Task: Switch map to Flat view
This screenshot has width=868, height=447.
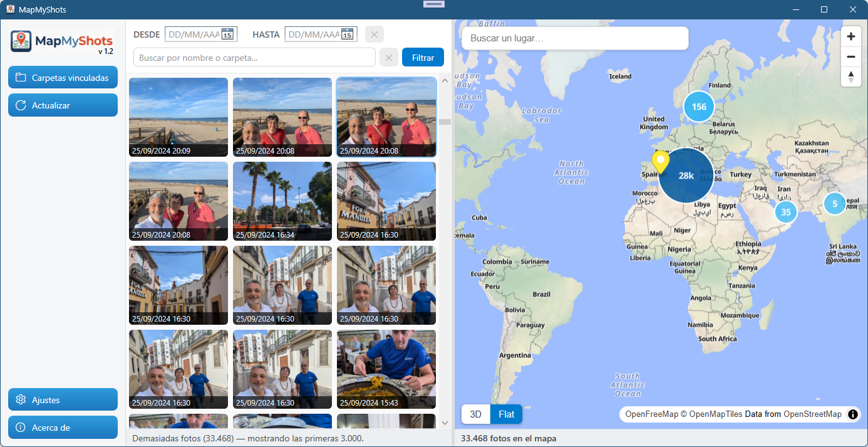Action: pos(506,414)
